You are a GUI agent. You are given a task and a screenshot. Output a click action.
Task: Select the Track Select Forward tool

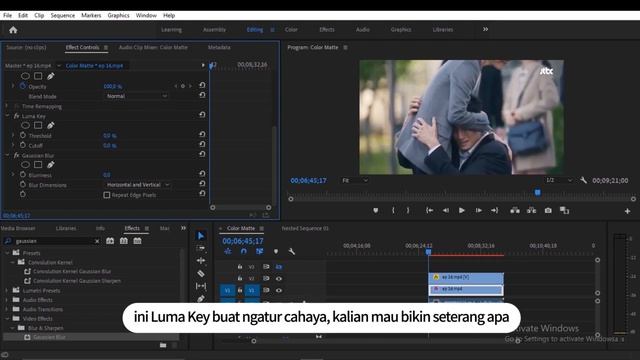[200, 248]
